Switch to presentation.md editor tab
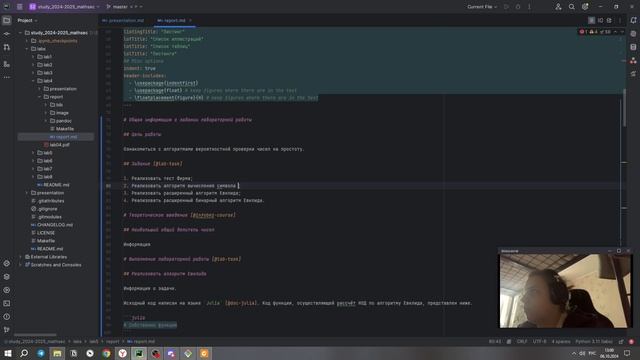 [123, 20]
